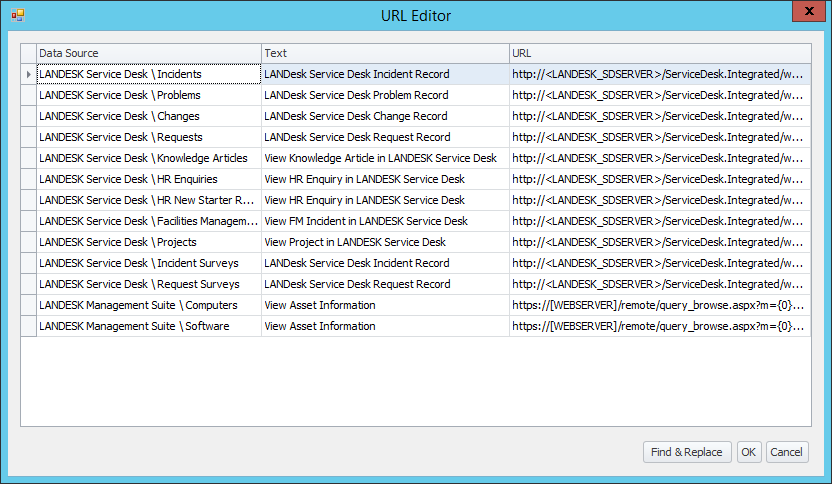
Task: Close the URL Editor dialog
Action: (809, 11)
